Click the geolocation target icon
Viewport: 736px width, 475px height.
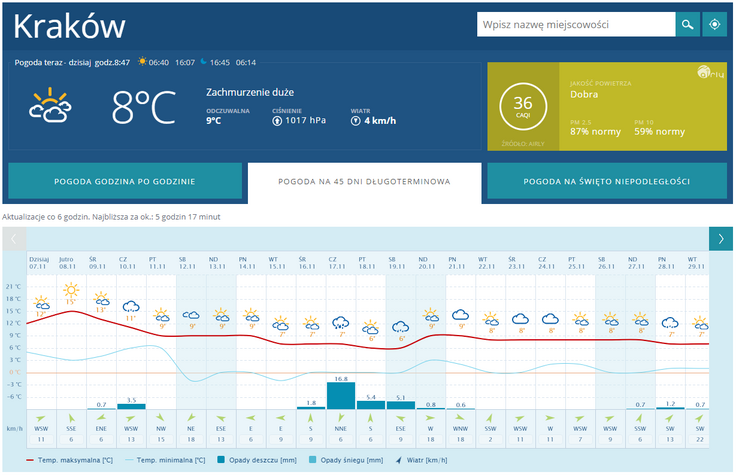(714, 24)
